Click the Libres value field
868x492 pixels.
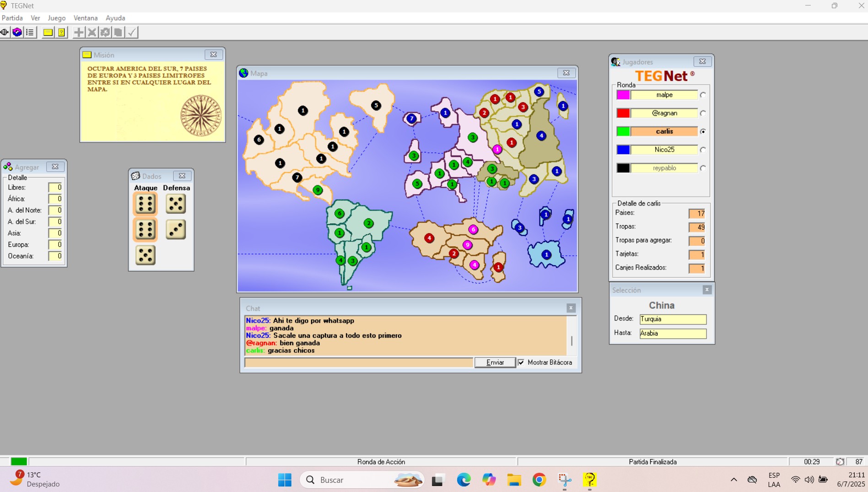click(55, 187)
